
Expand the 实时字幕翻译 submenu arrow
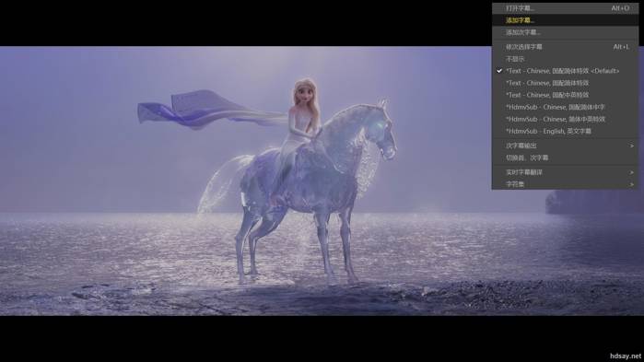click(632, 172)
